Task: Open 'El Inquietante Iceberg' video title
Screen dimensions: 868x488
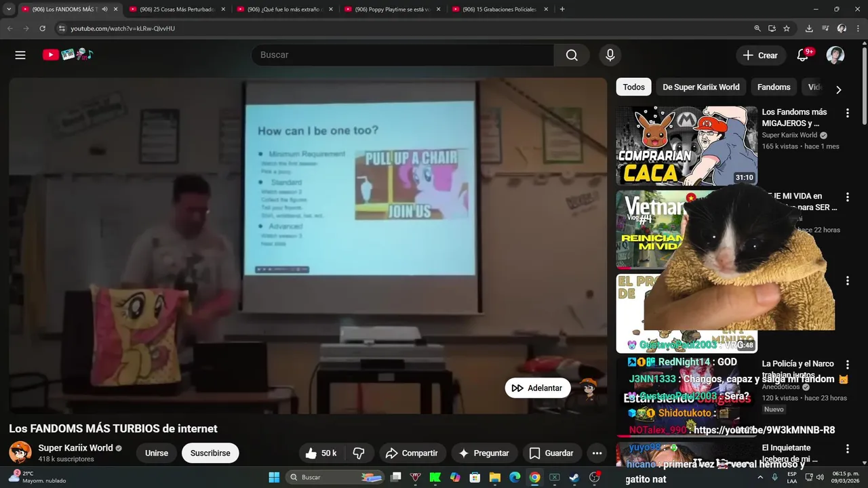Action: [790, 453]
